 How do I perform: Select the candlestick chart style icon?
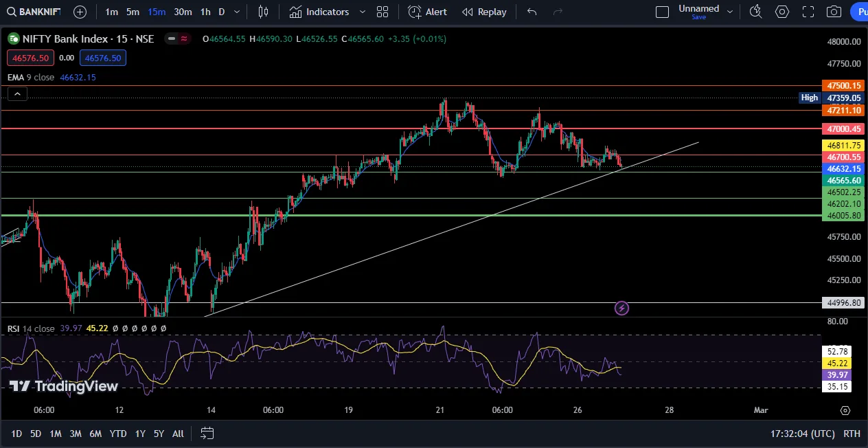(263, 12)
